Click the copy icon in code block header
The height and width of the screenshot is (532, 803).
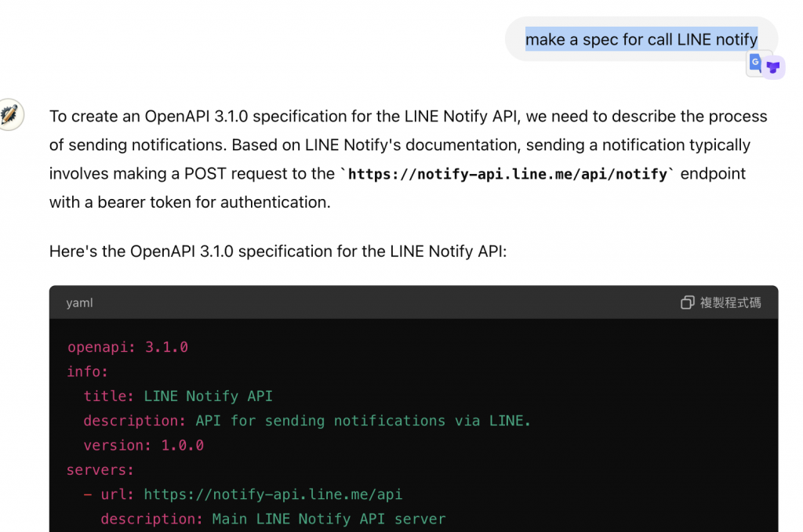[687, 302]
